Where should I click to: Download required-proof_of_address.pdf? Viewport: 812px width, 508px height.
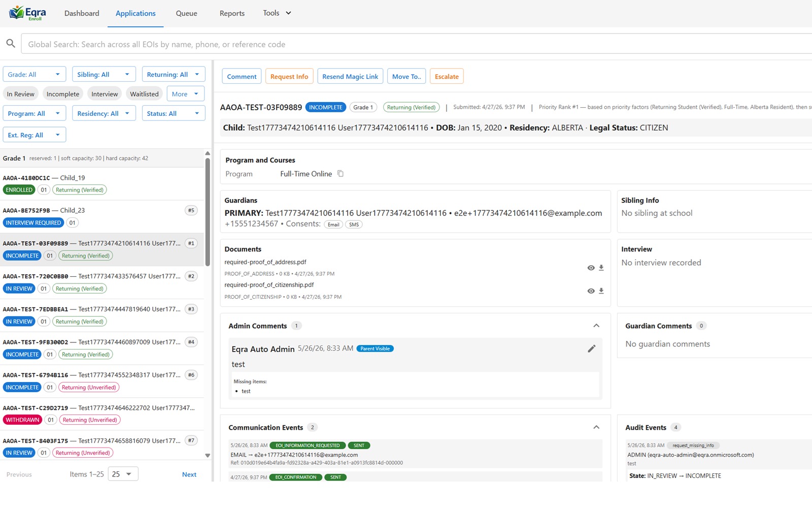(601, 268)
